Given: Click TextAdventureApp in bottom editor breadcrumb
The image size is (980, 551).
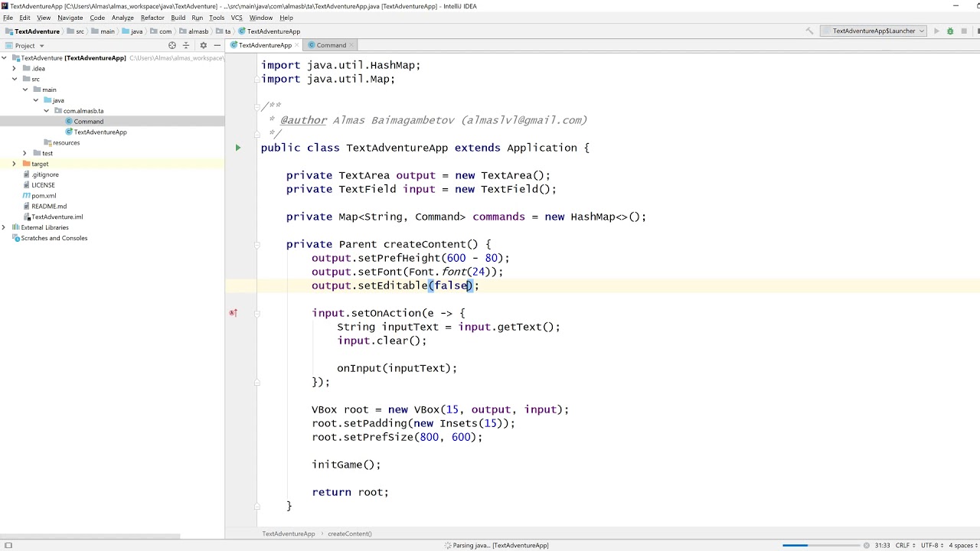Looking at the screenshot, I should pos(289,533).
